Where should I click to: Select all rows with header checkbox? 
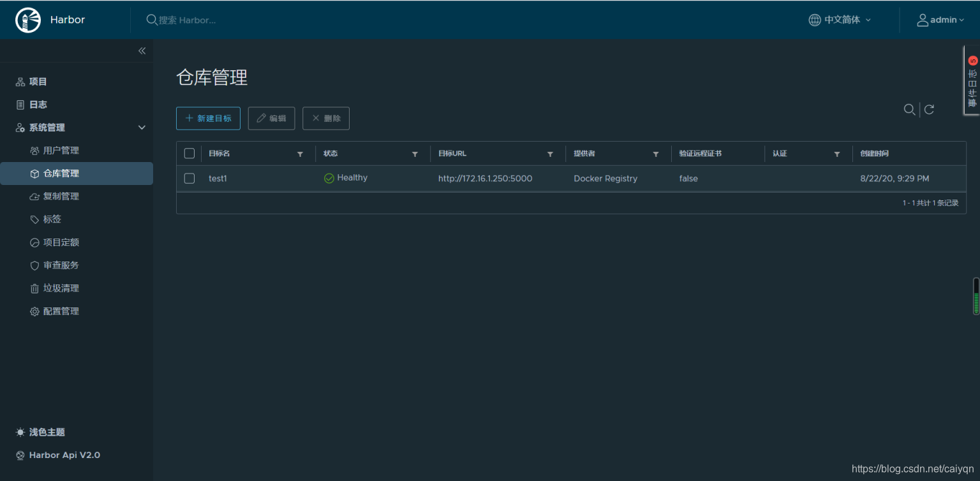(x=189, y=153)
